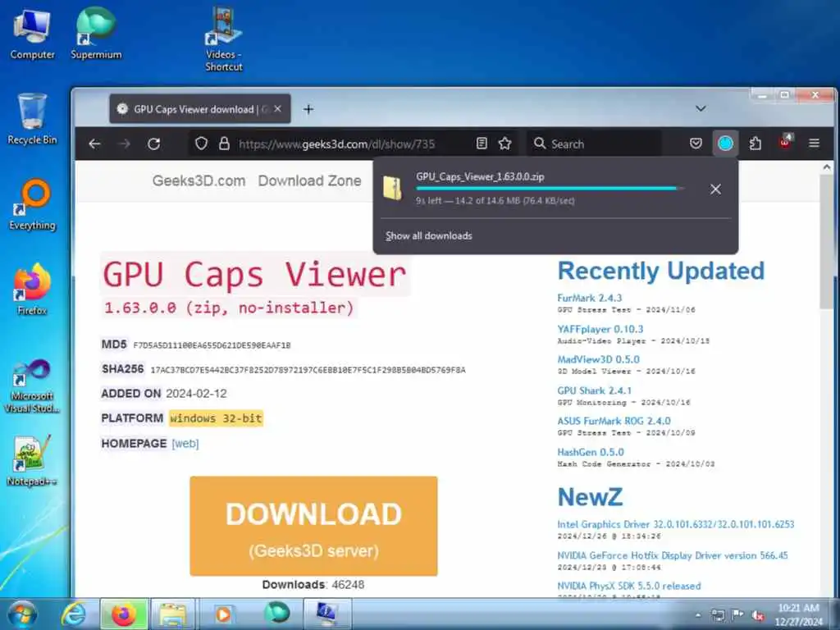Close the GPU Caps Viewer tab
This screenshot has height=630, width=840.
coord(277,109)
